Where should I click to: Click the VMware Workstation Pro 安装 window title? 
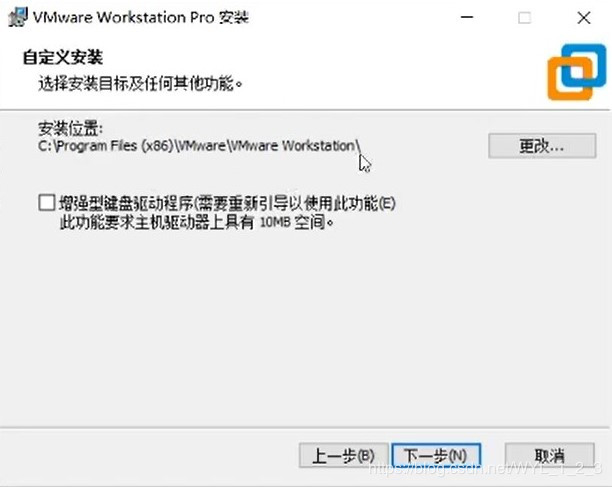141,18
